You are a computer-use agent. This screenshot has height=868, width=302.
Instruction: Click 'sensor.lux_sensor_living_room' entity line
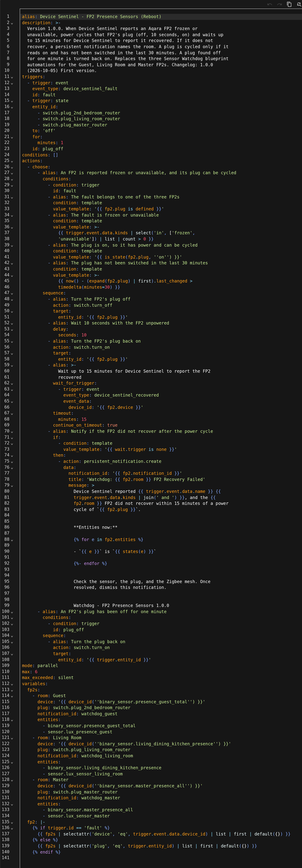click(x=85, y=774)
